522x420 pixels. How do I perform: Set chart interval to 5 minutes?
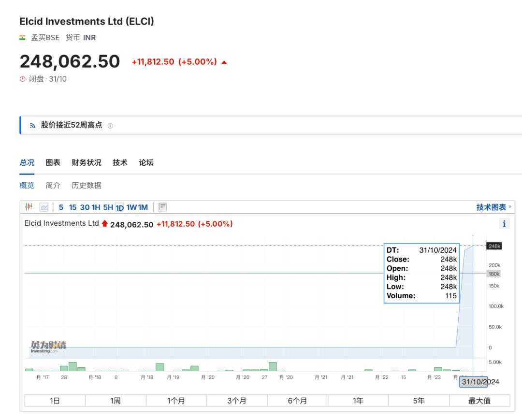(x=61, y=207)
